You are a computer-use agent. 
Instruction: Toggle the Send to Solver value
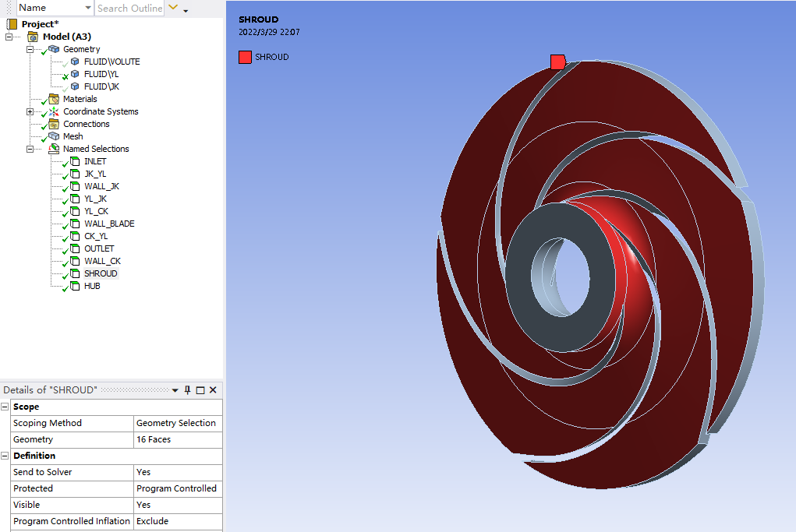point(178,472)
